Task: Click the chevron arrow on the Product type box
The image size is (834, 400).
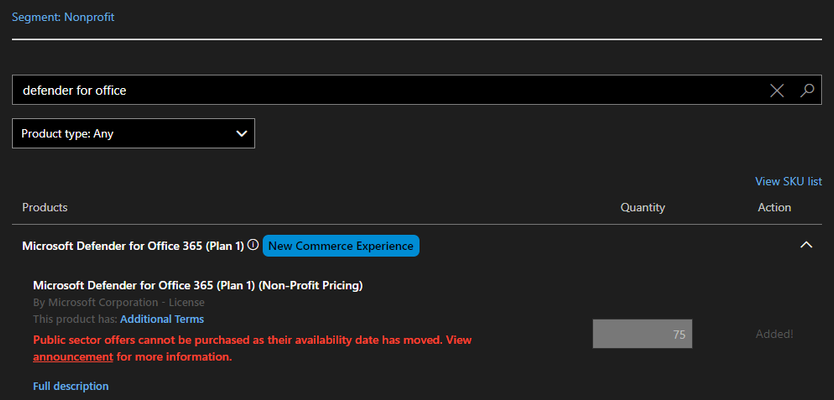Action: coord(241,134)
